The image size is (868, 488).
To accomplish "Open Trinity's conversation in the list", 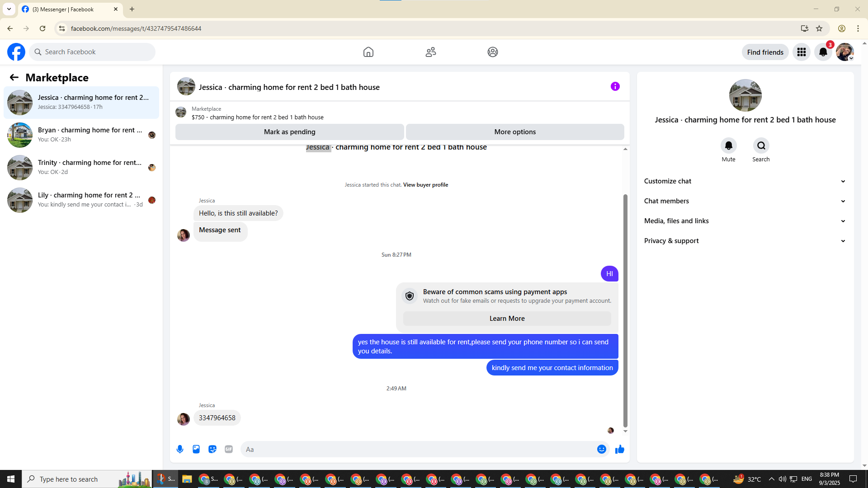I will tap(81, 168).
